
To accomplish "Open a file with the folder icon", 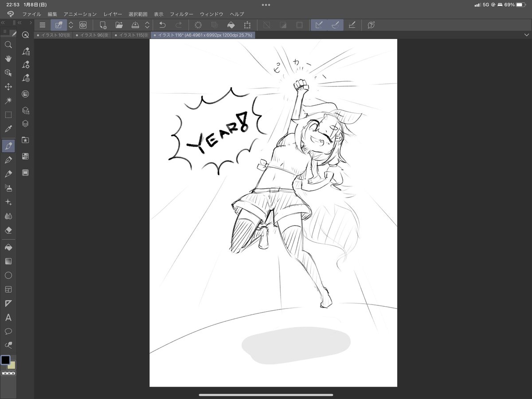I will coord(119,25).
